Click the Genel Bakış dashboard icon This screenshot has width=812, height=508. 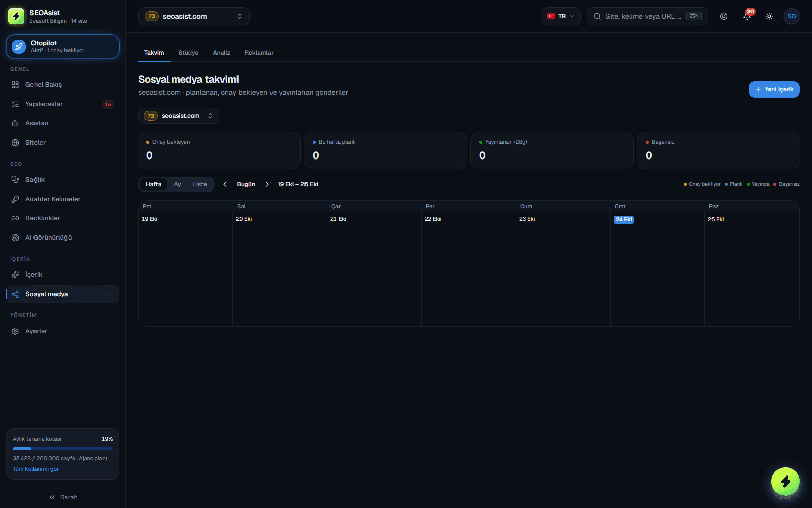pos(15,85)
